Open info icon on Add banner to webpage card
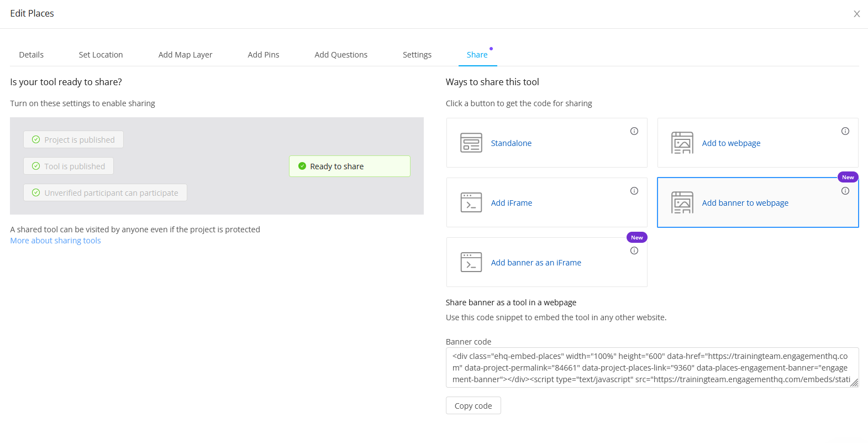This screenshot has width=868, height=443. [x=845, y=191]
